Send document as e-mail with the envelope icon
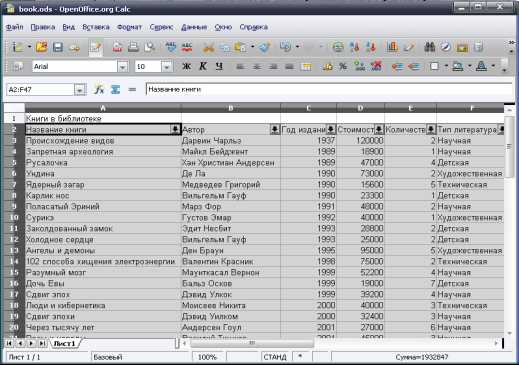Screen dimensions: 519x365 [75, 47]
